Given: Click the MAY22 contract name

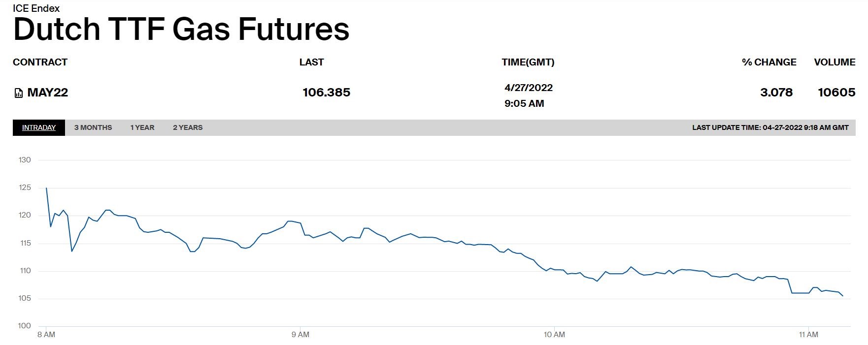Looking at the screenshot, I should click(x=48, y=93).
